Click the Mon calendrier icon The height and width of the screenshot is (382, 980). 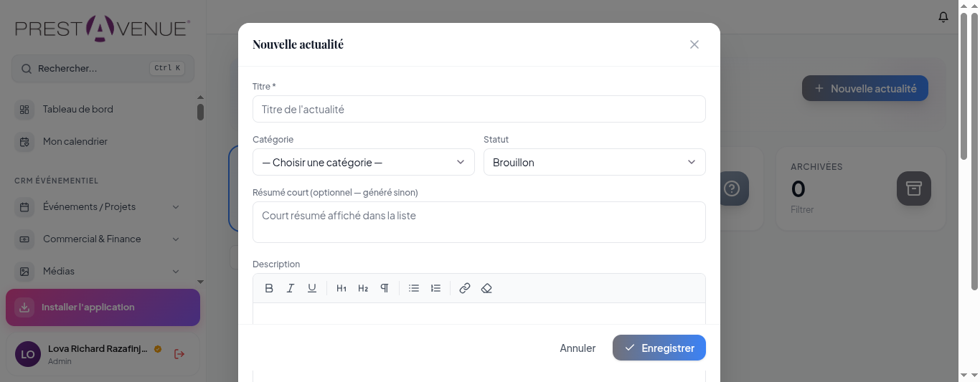coord(24,142)
